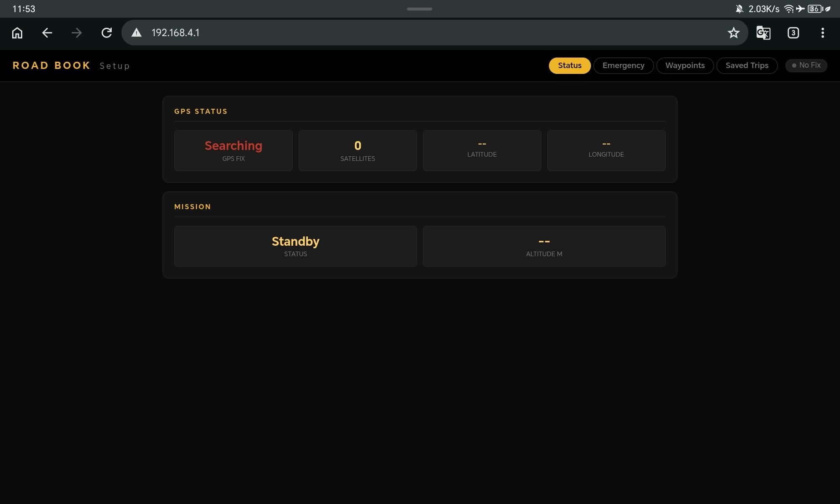Open the not-secure warning icon
This screenshot has width=840, height=504.
coord(136,33)
